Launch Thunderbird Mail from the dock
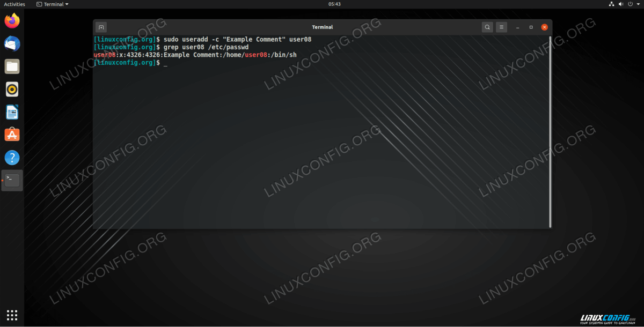 [12, 44]
